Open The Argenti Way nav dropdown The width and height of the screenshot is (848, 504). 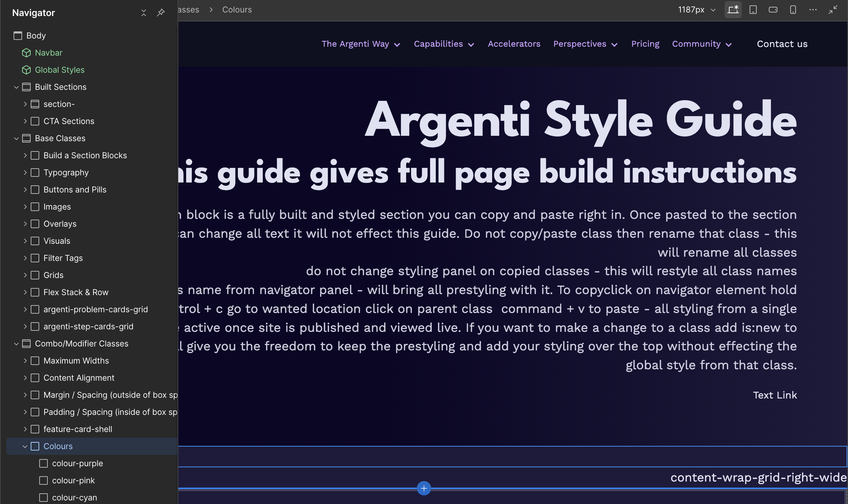pos(361,44)
